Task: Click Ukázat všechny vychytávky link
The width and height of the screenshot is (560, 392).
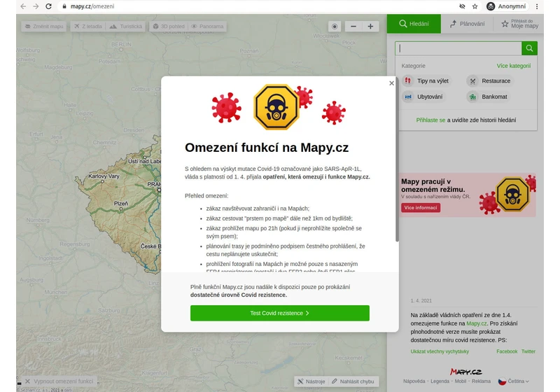Action: (440, 351)
